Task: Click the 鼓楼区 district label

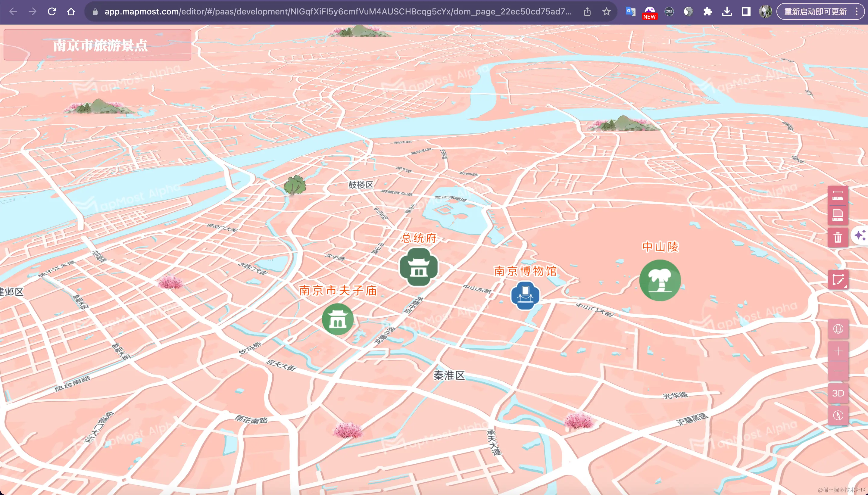Action: pyautogui.click(x=361, y=185)
